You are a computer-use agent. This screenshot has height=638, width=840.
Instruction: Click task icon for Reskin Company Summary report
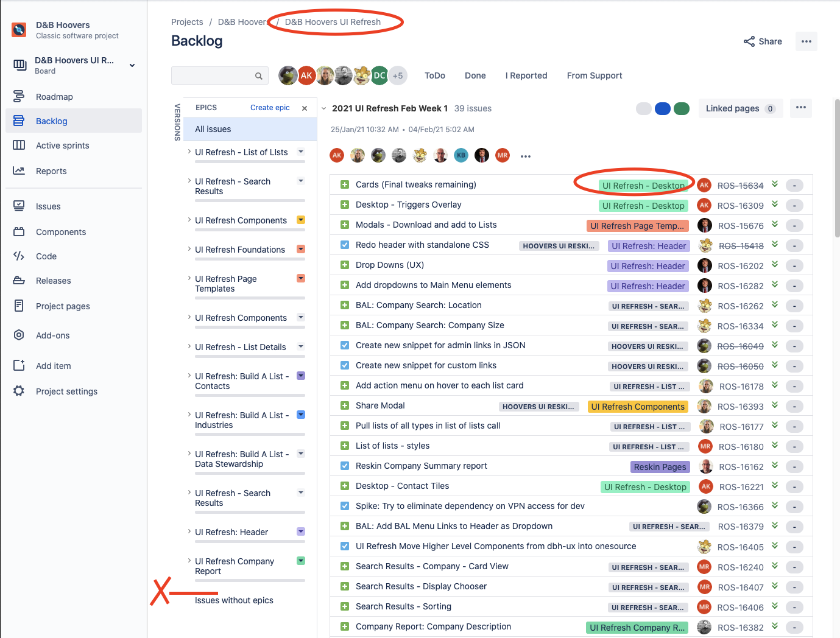click(345, 466)
